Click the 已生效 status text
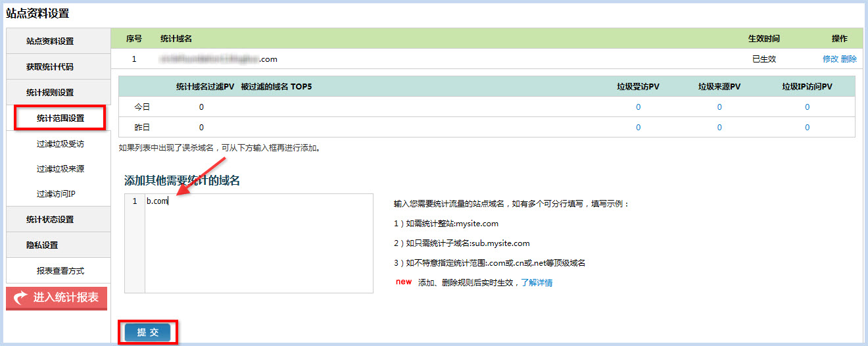 coord(764,59)
